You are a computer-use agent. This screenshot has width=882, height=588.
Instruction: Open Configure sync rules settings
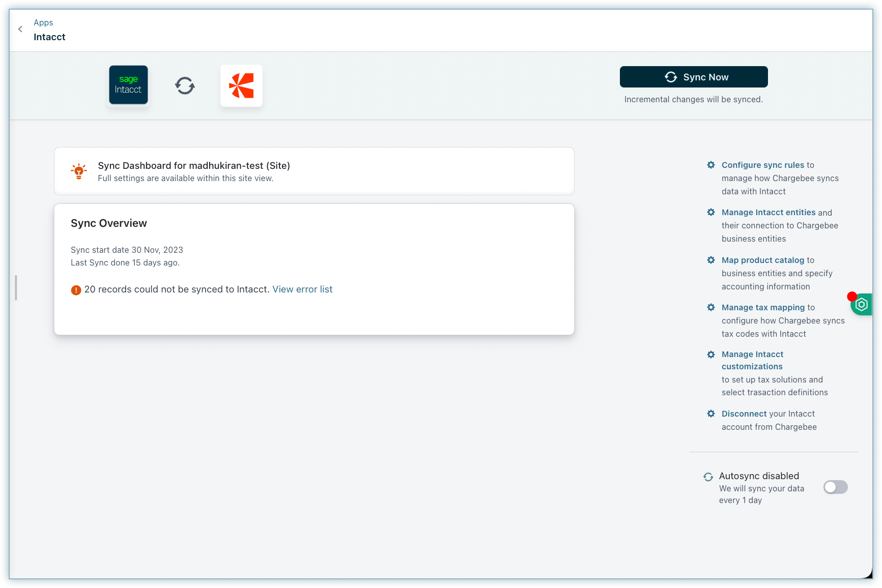pyautogui.click(x=762, y=165)
